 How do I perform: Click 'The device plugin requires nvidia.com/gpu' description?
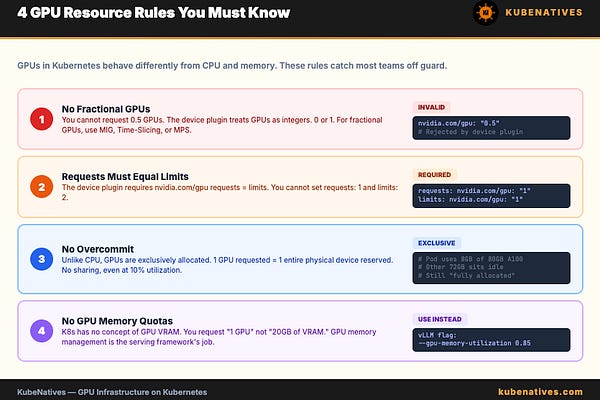click(230, 192)
